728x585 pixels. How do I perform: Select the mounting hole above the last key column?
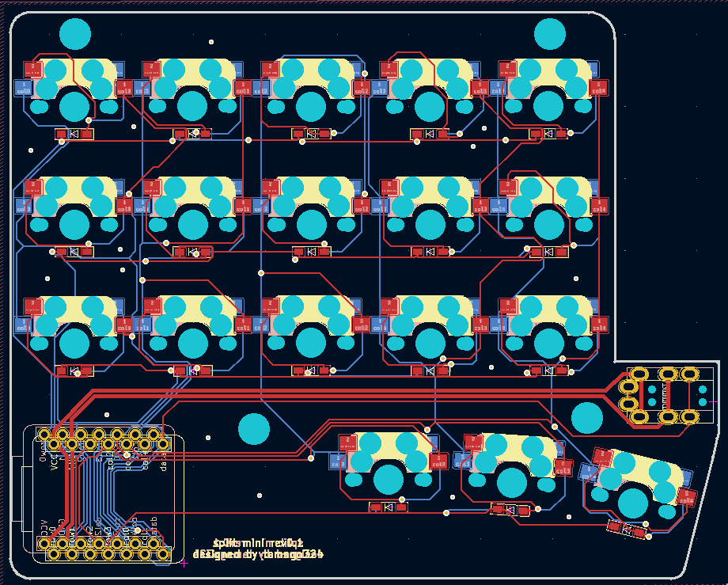coord(550,34)
